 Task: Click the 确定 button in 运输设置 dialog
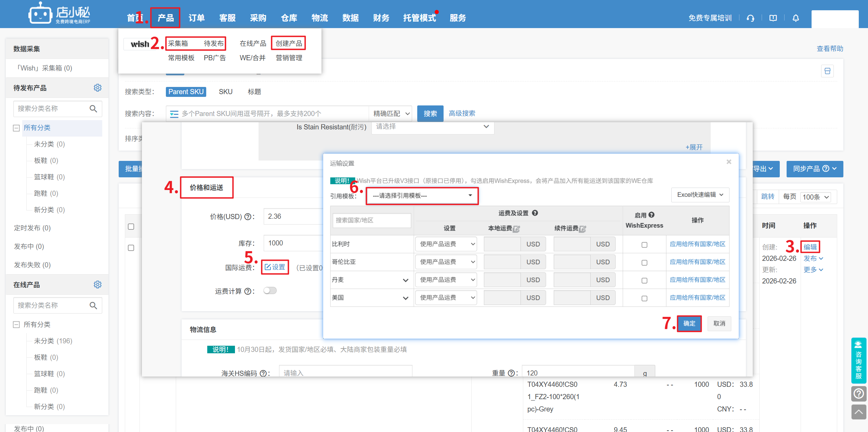click(689, 323)
